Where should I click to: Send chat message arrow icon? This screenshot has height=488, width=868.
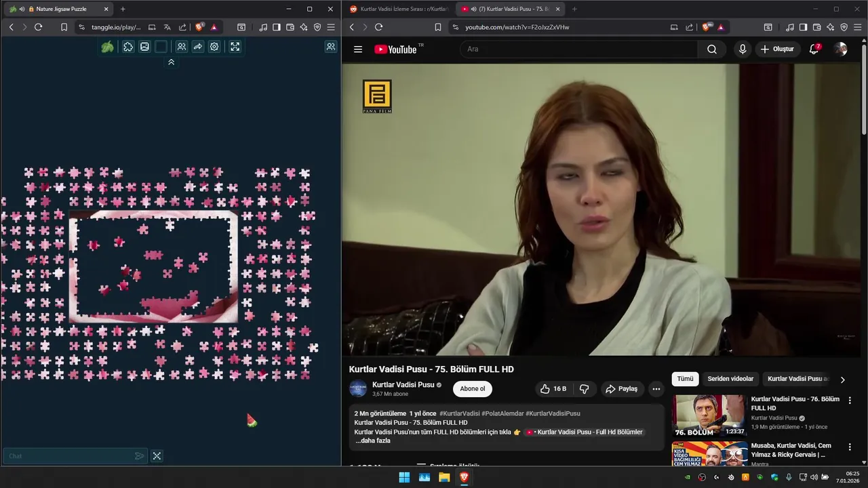click(x=139, y=456)
